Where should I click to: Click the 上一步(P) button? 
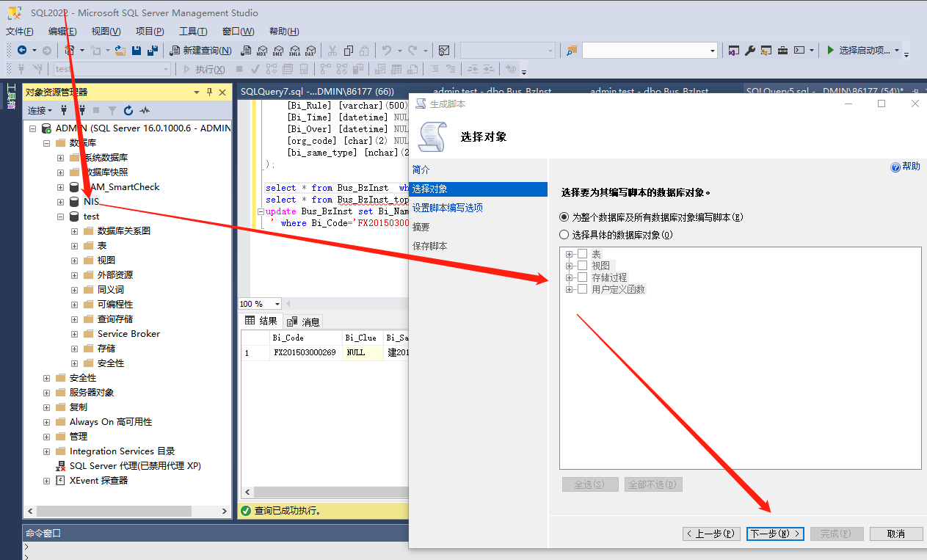tap(712, 534)
